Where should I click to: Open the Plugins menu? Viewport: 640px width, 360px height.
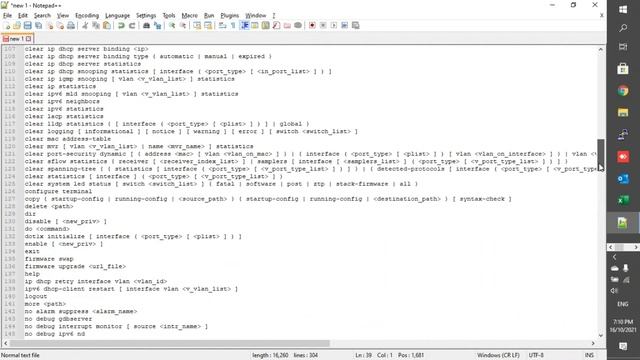pos(229,16)
